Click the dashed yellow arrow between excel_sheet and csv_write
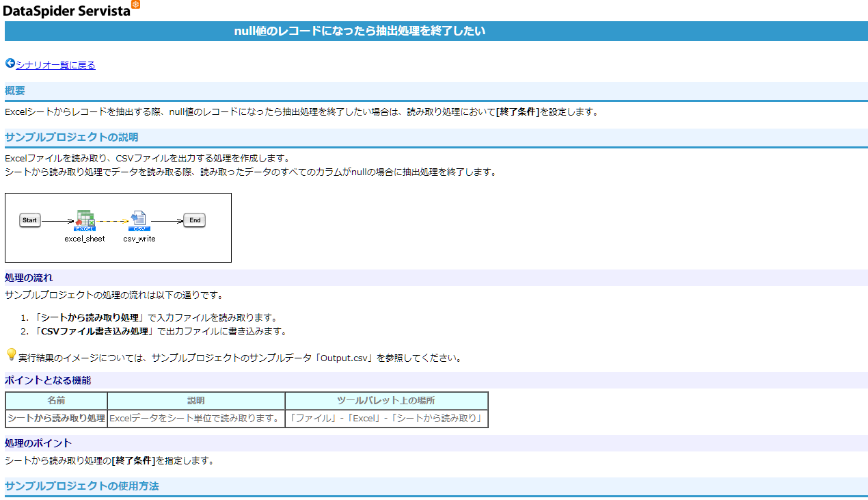This screenshot has height=500, width=868. pos(112,221)
